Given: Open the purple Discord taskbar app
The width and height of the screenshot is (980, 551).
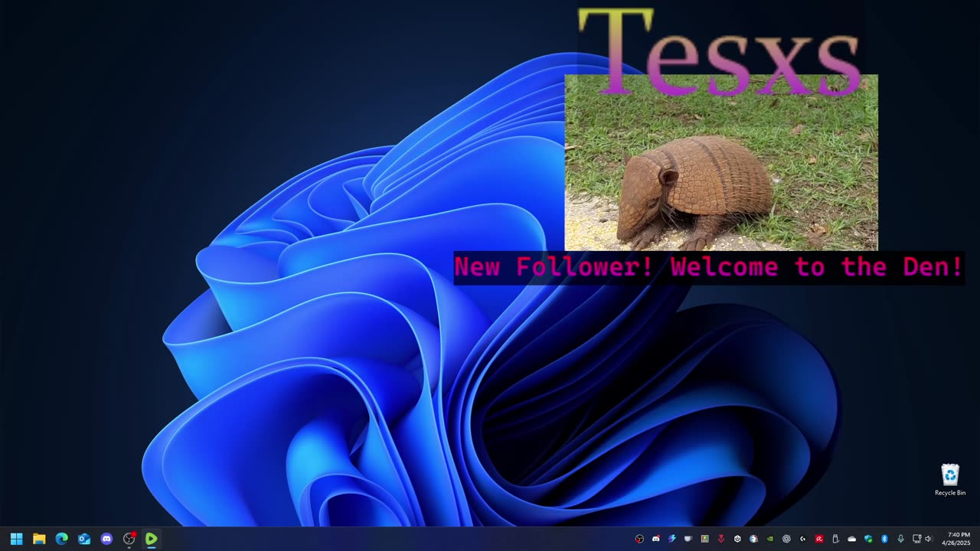Looking at the screenshot, I should (106, 539).
